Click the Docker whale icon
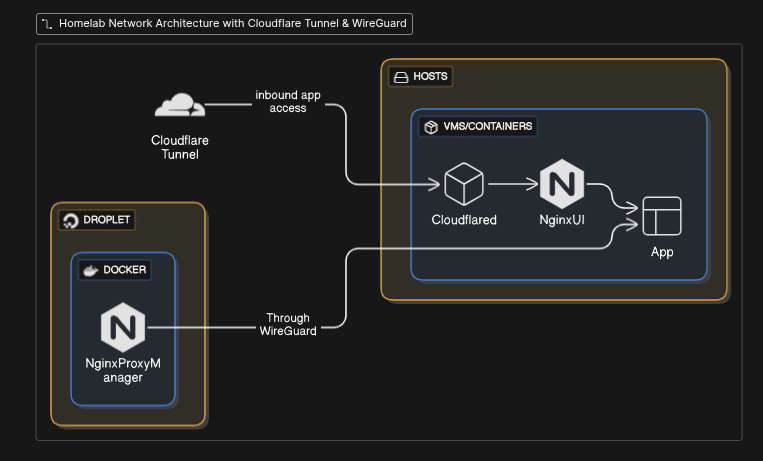This screenshot has width=763, height=461. 91,270
